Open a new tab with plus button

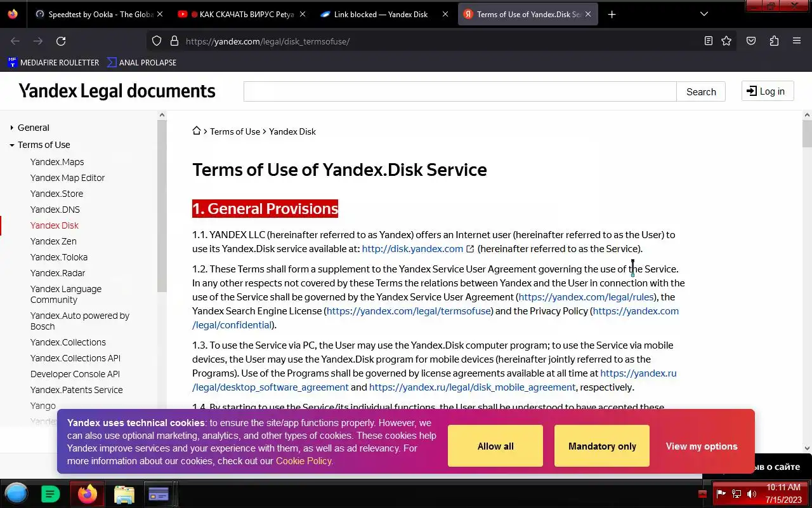click(612, 14)
